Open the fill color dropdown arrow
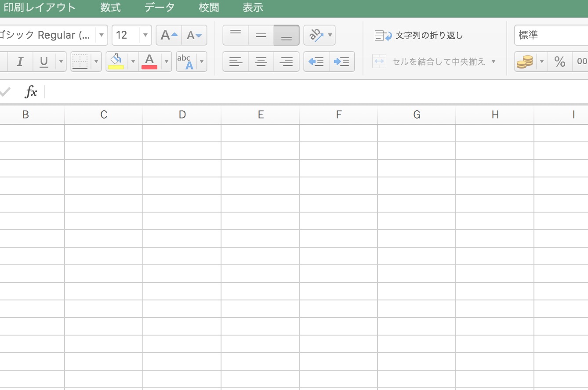The height and width of the screenshot is (390, 588). [x=133, y=61]
